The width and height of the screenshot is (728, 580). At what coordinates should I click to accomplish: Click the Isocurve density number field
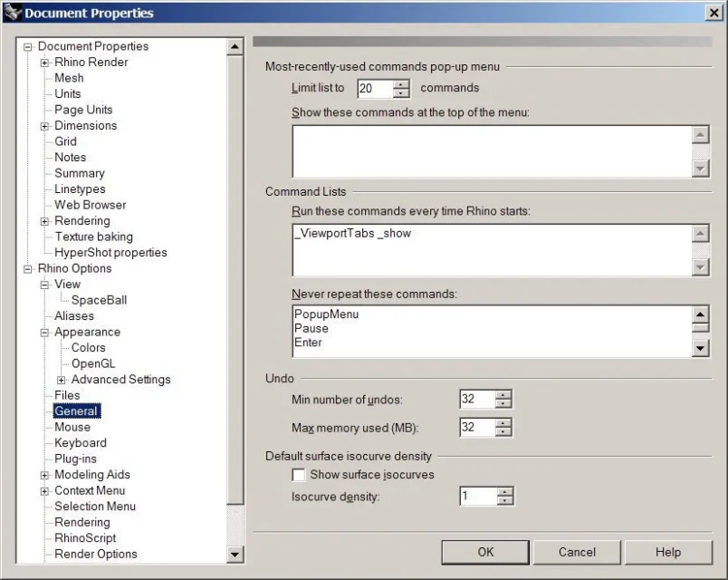click(x=478, y=497)
